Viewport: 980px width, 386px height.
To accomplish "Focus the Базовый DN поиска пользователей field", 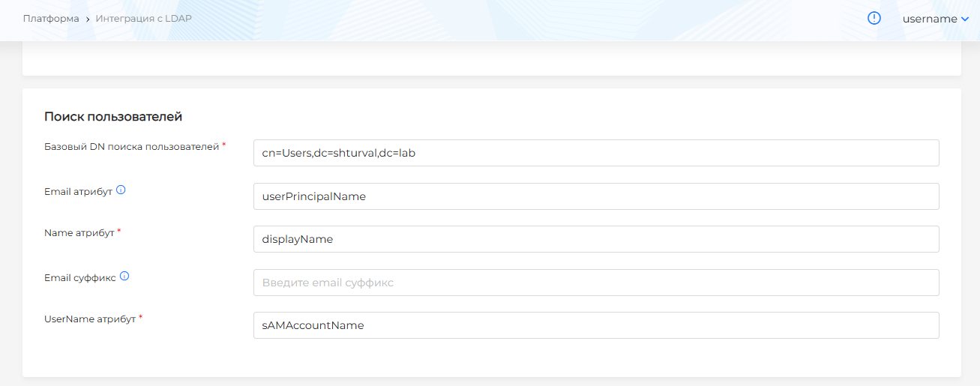I will 596,153.
